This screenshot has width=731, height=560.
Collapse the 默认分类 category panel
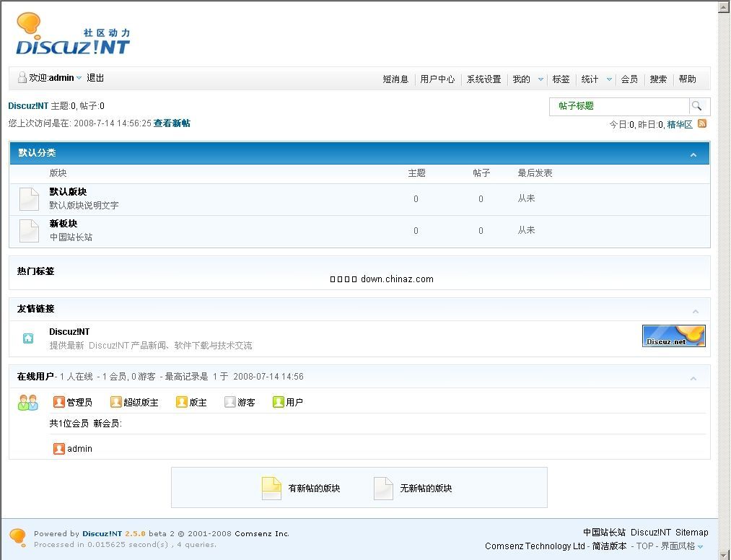[693, 153]
